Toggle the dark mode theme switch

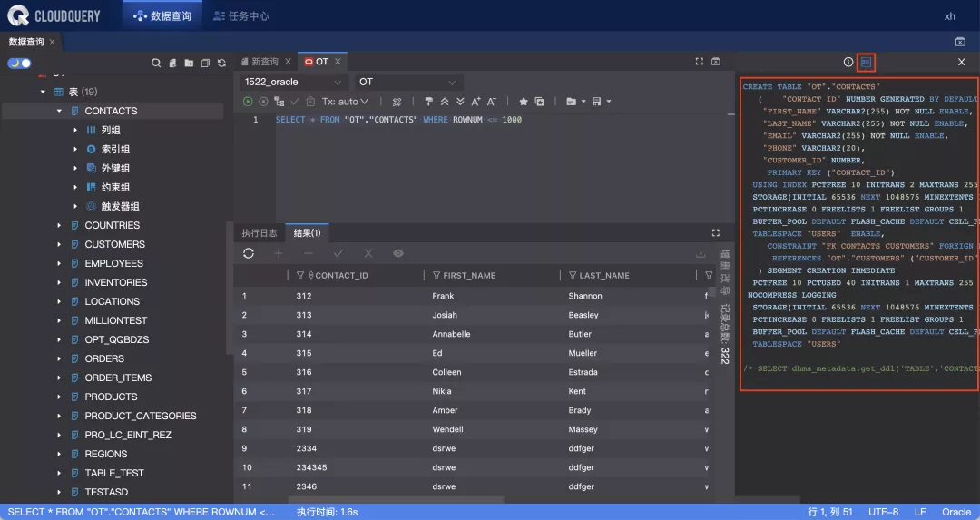19,64
